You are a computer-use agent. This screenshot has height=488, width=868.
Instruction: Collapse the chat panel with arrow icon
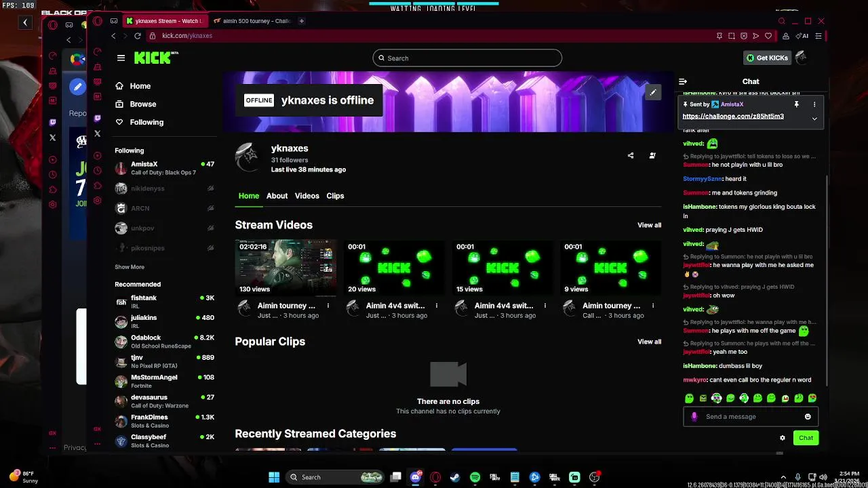683,81
